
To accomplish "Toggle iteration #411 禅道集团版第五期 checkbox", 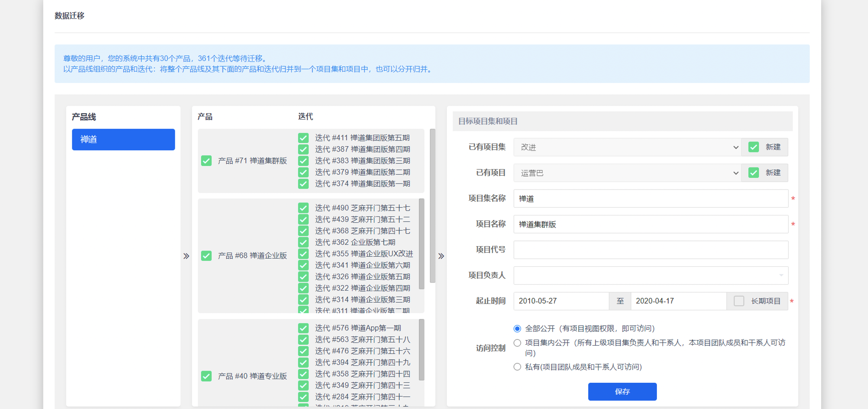I will [303, 138].
